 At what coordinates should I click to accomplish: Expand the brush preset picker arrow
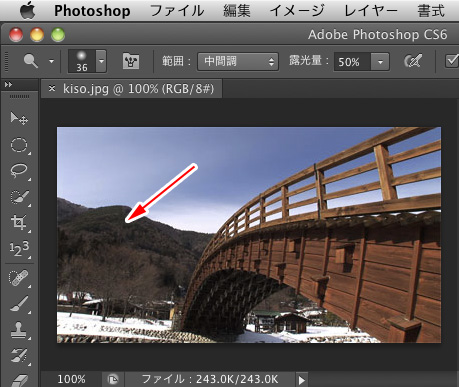click(101, 61)
